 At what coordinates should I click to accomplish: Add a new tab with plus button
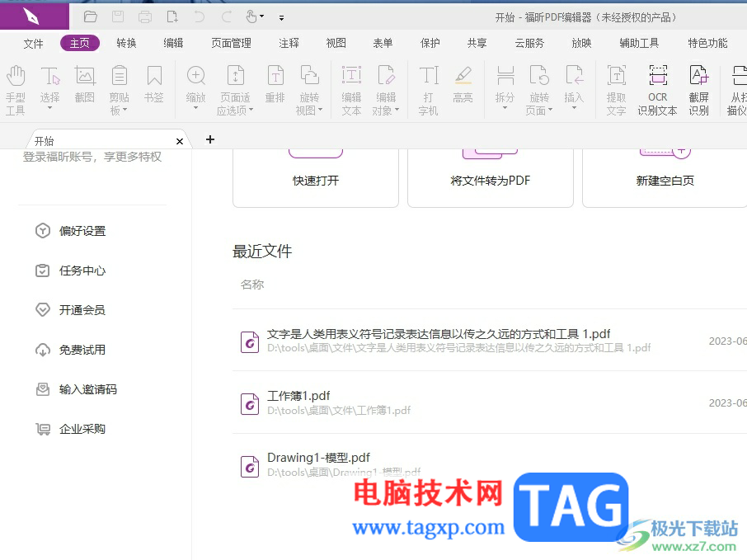pos(210,139)
